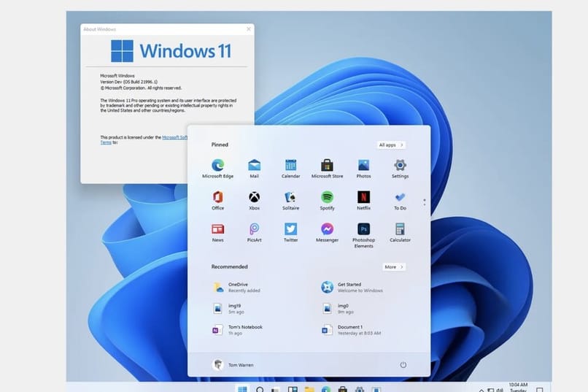Launch the Calendar app

click(290, 169)
